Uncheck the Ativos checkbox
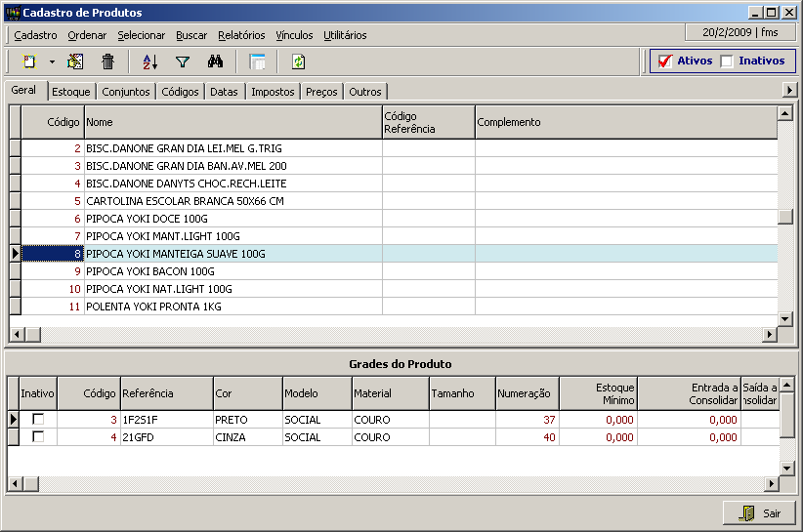Image resolution: width=803 pixels, height=532 pixels. click(x=665, y=61)
